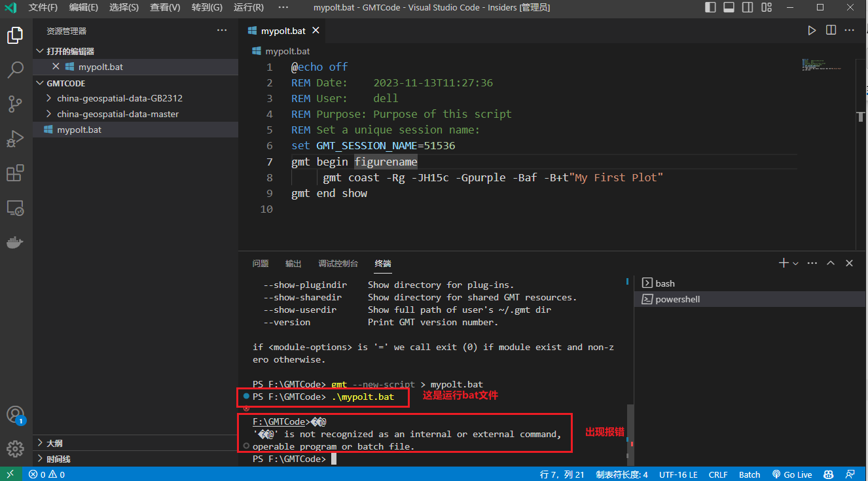This screenshot has width=868, height=481.
Task: Open the Accounts menu icon
Action: point(15,415)
